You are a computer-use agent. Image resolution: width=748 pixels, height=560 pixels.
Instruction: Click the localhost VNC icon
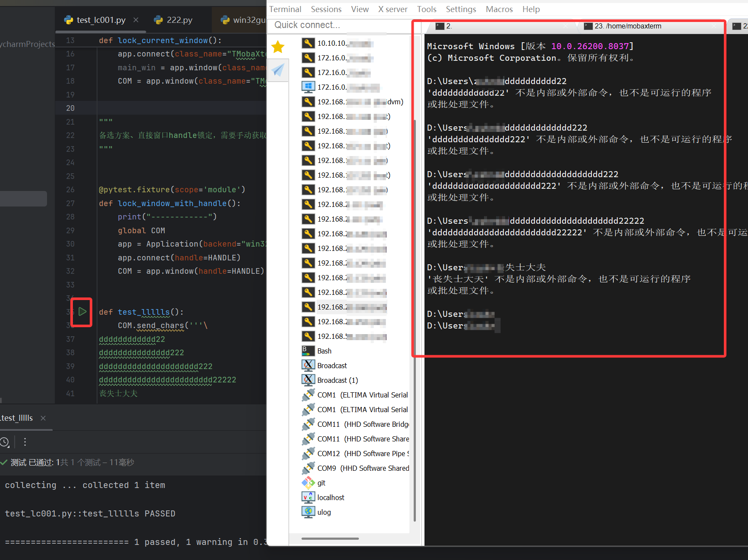click(x=308, y=497)
